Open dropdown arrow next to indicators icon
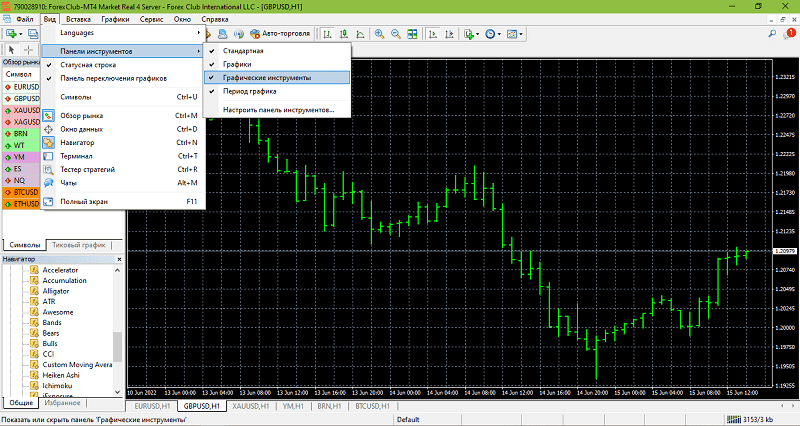Screen dimensions: 800x426 click(478, 34)
